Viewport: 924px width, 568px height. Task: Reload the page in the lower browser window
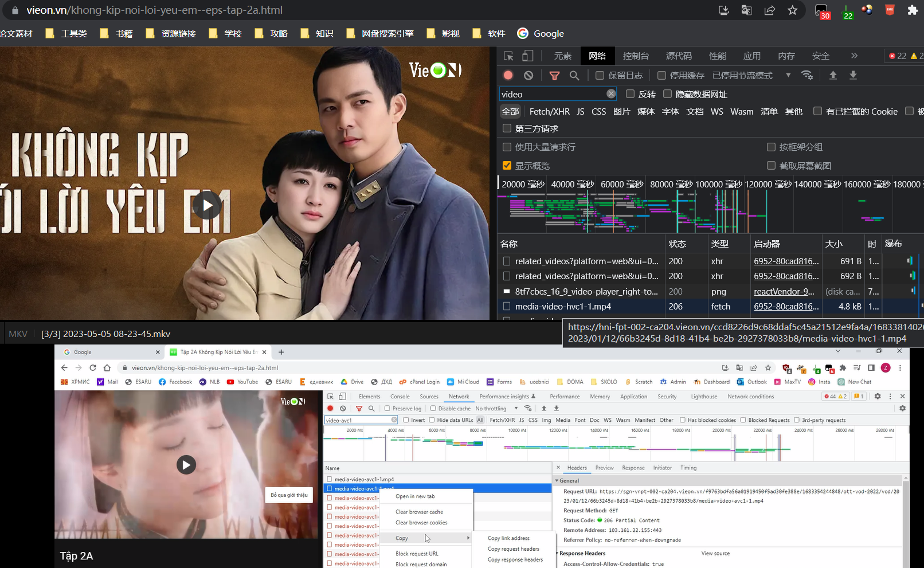[x=93, y=368]
